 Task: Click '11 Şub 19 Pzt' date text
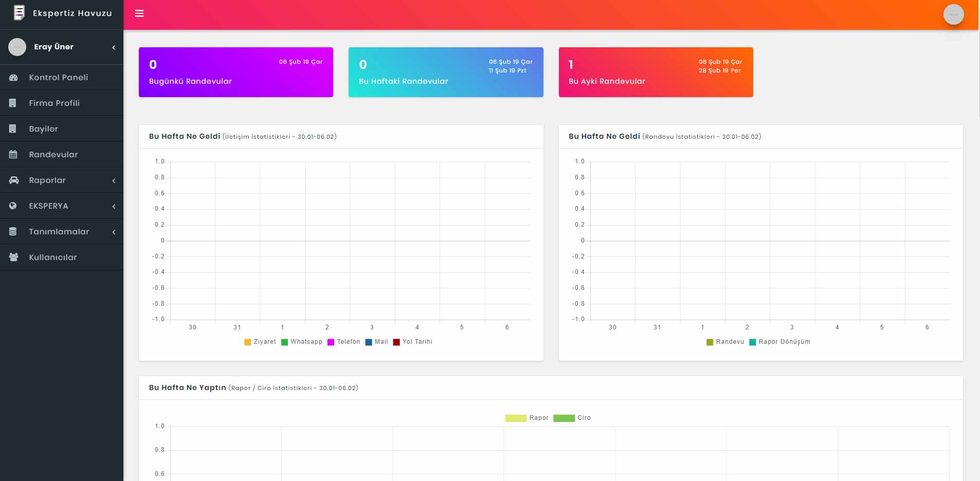tap(508, 71)
